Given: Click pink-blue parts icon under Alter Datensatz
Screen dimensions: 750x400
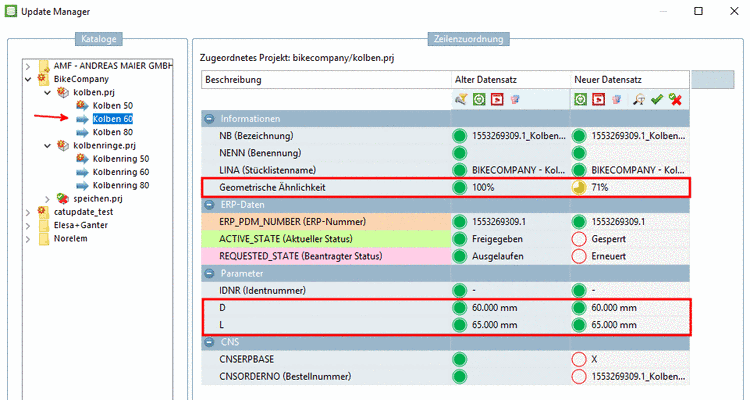Looking at the screenshot, I should 515,99.
